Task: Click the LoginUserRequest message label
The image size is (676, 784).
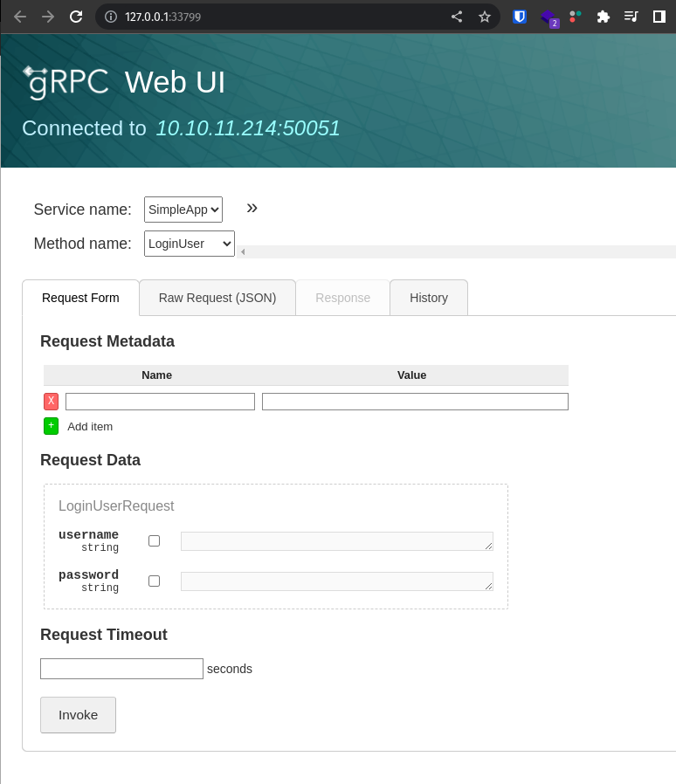Action: [x=116, y=506]
